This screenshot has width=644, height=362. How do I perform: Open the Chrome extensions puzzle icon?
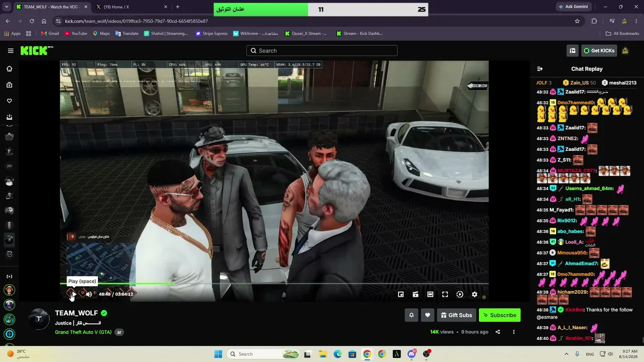click(594, 21)
